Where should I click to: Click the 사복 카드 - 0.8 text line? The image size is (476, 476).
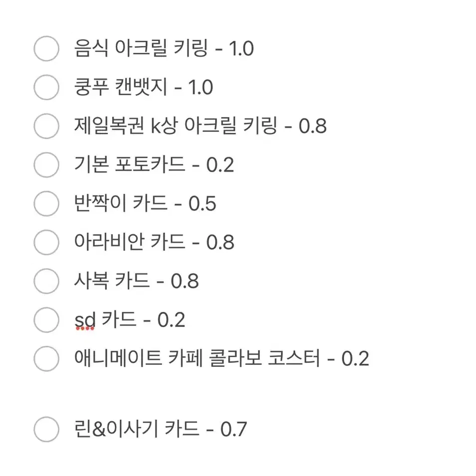point(137,280)
